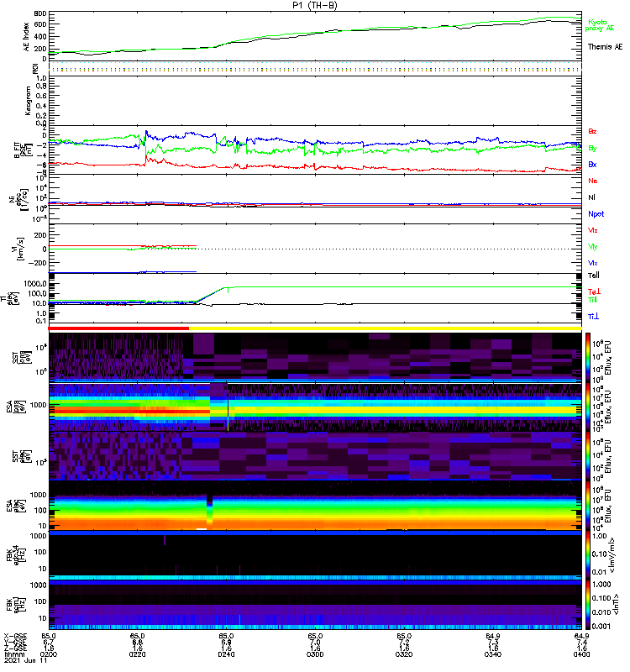Click the hhmm time row label
630x672 pixels.
(13, 654)
